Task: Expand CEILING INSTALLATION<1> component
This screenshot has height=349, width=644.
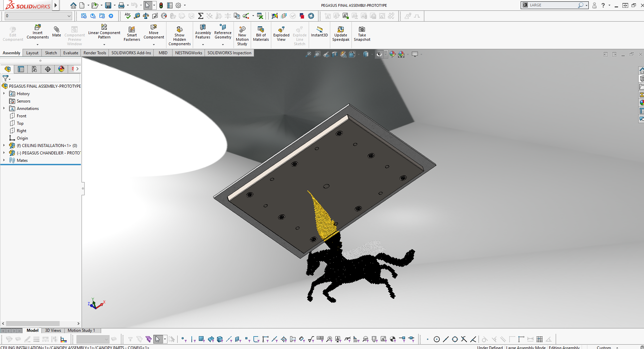Action: [x=4, y=145]
